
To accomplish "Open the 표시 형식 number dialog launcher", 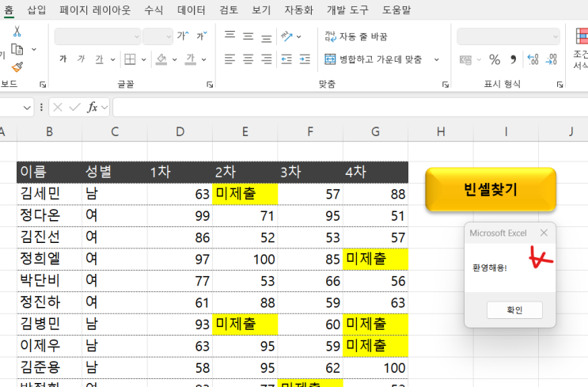I will [x=560, y=85].
